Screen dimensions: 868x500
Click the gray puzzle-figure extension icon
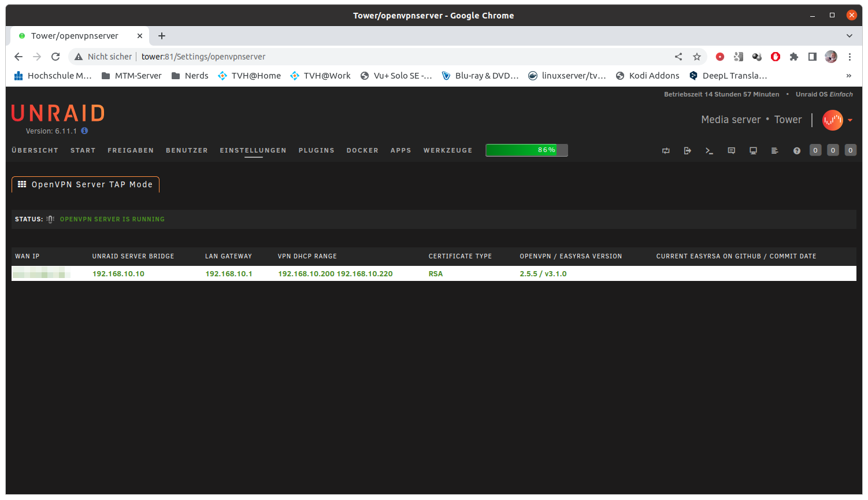point(739,57)
